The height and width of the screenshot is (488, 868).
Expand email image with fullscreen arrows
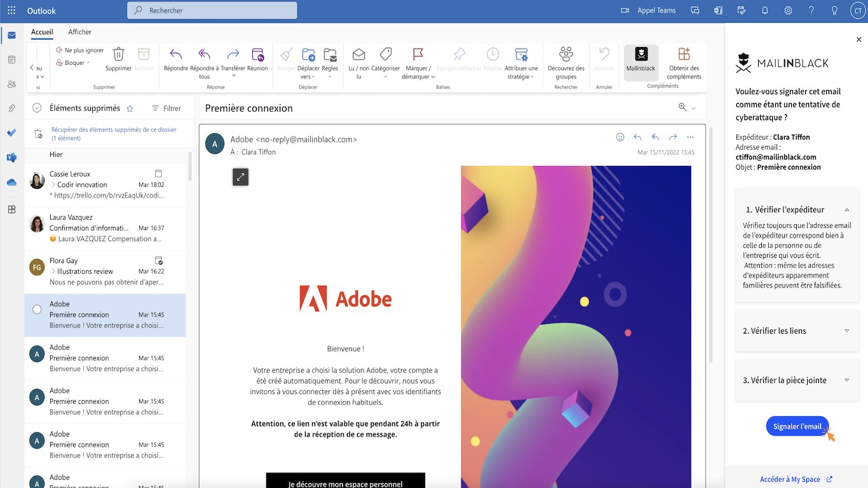pos(240,177)
